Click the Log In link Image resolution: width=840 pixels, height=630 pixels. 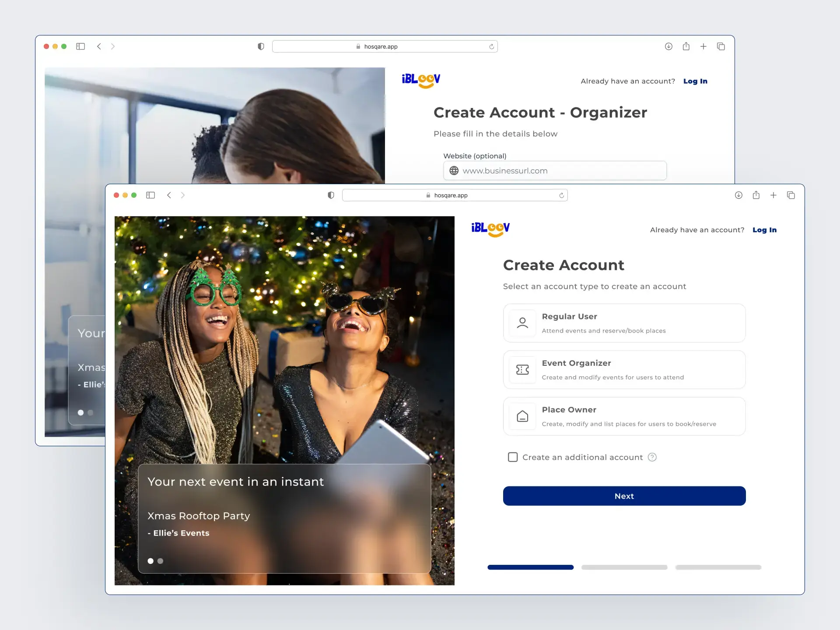tap(764, 230)
